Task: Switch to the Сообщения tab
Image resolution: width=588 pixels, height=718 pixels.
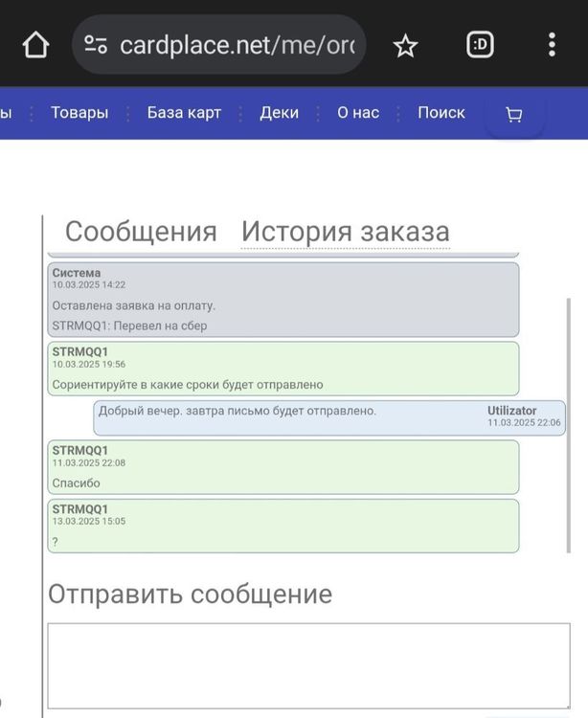Action: 141,232
